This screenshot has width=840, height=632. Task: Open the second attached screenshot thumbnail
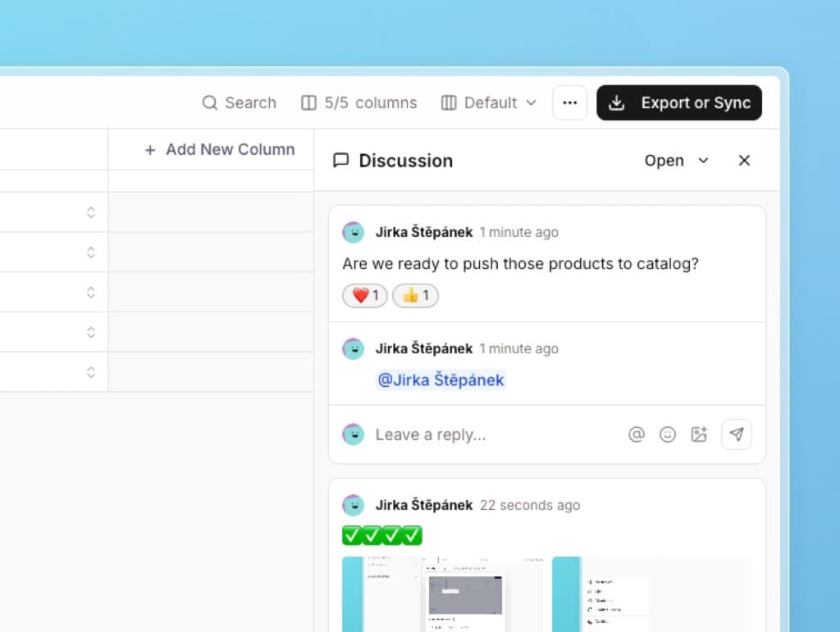tap(652, 594)
